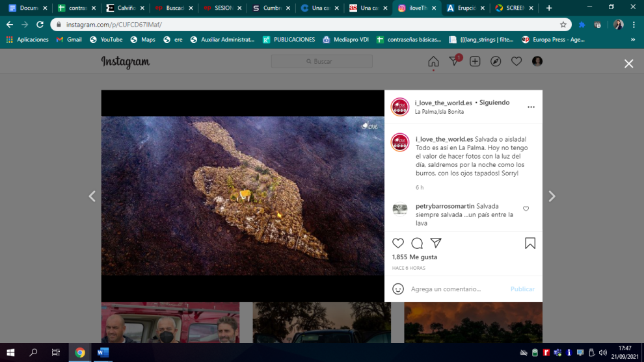Click the comment bubble icon under the post

417,243
